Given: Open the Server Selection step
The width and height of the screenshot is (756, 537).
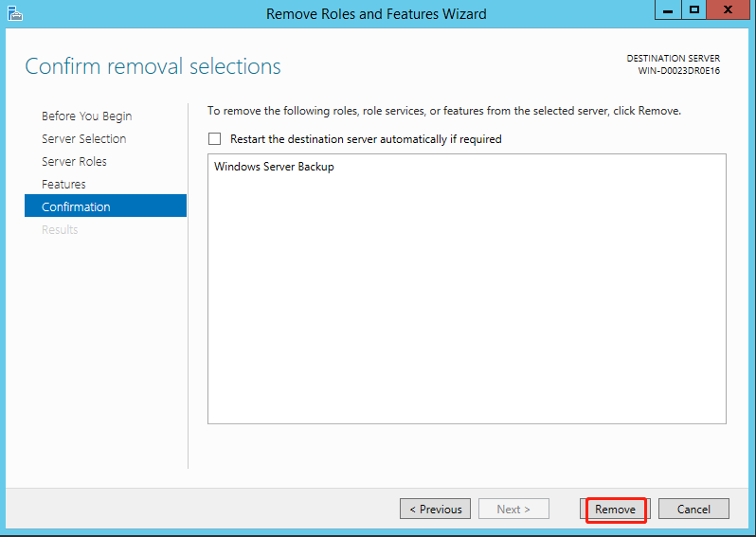Looking at the screenshot, I should (x=84, y=139).
